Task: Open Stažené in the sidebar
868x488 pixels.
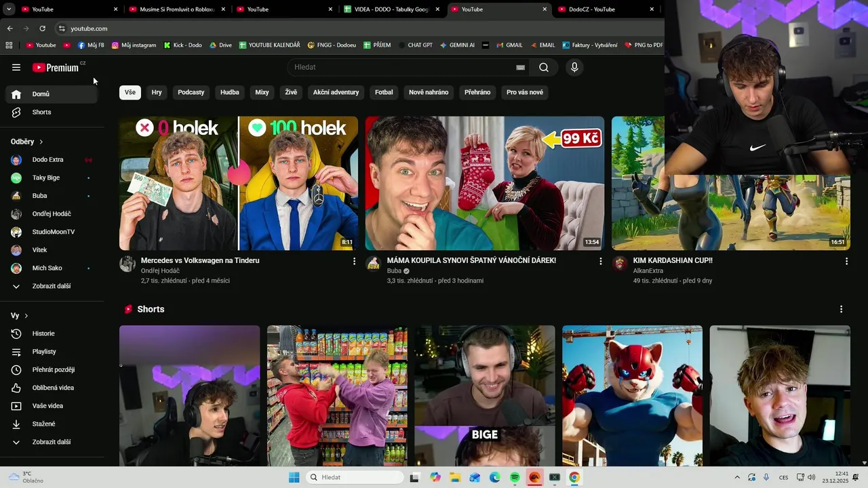Action: click(x=52, y=424)
